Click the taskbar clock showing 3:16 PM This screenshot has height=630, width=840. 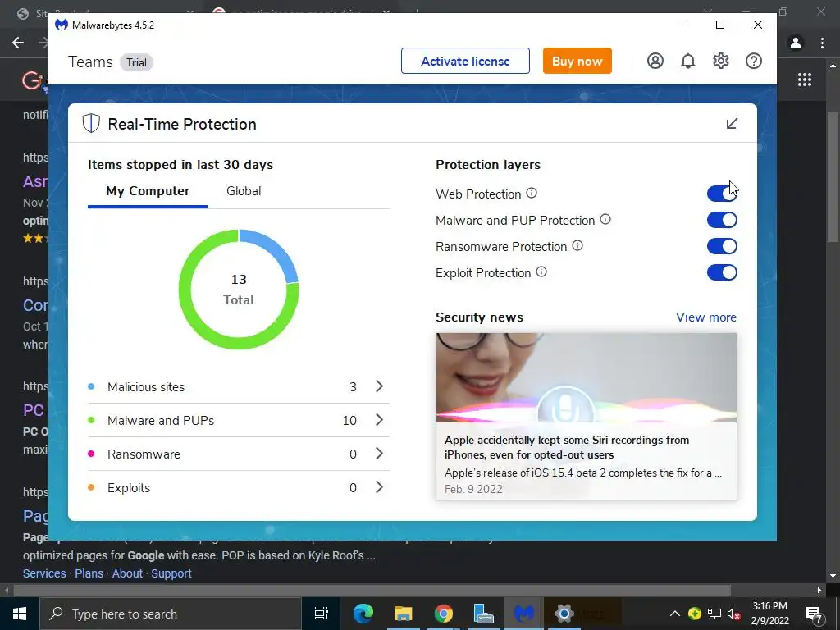click(769, 614)
